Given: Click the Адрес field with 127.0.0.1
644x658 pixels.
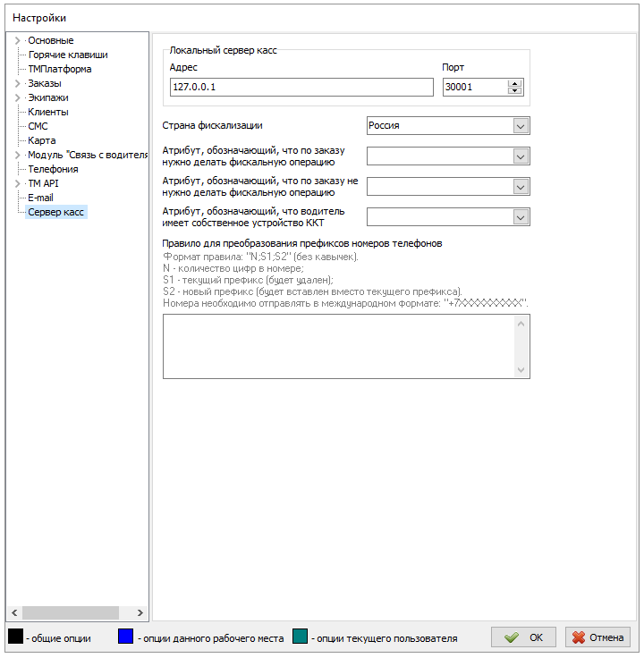Looking at the screenshot, I should click(x=300, y=87).
